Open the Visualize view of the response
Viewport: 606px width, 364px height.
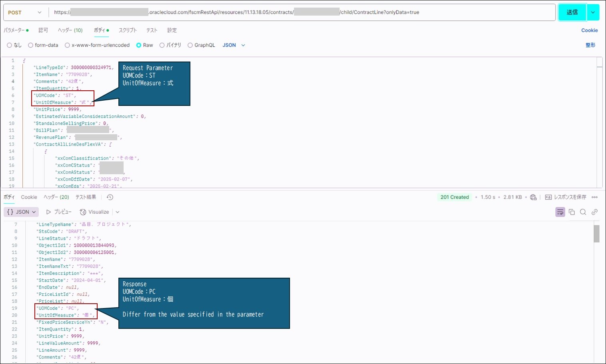94,212
